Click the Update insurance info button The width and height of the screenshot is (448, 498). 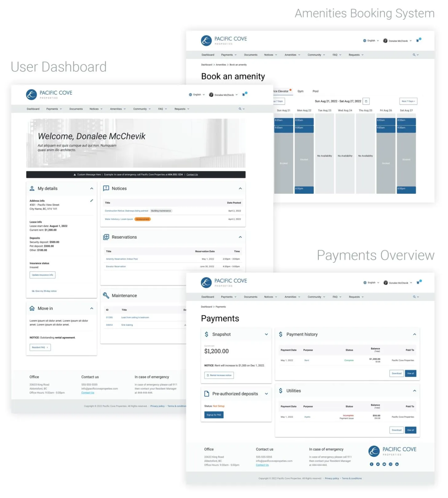pyautogui.click(x=42, y=275)
